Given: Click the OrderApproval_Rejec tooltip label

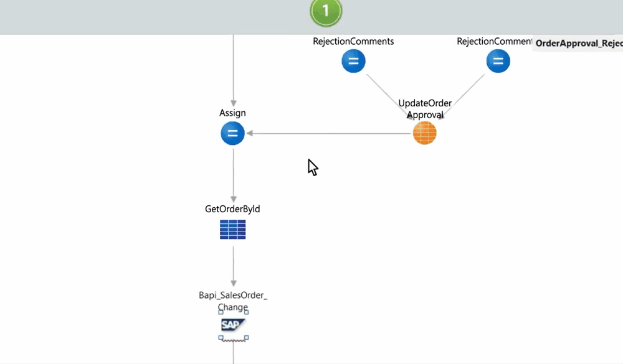Looking at the screenshot, I should tap(578, 44).
